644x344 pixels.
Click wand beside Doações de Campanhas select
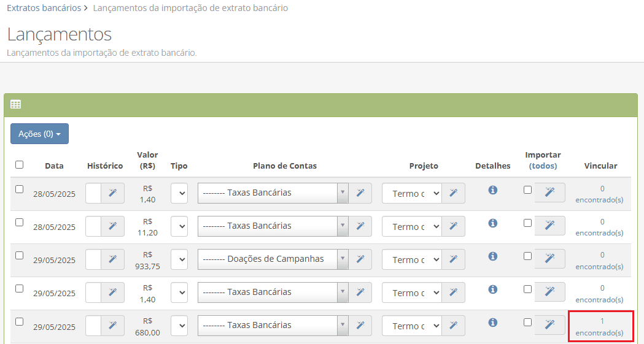(360, 259)
